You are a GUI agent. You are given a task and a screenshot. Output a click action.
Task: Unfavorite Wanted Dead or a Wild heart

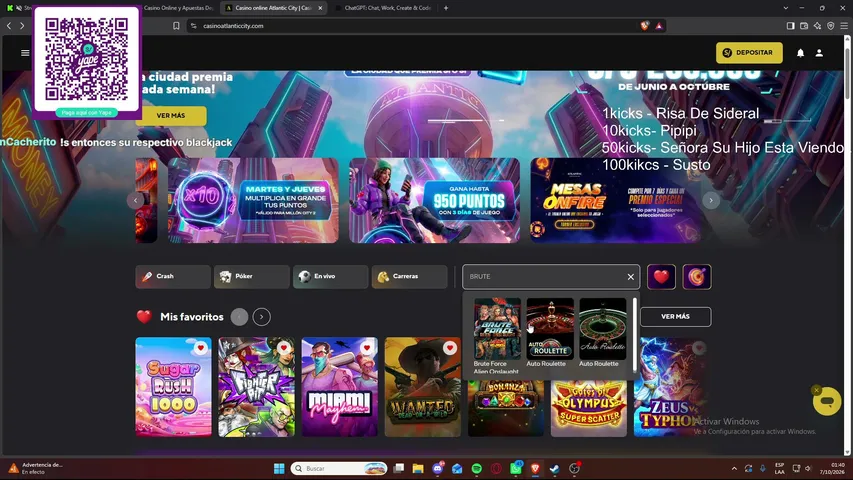(x=450, y=348)
